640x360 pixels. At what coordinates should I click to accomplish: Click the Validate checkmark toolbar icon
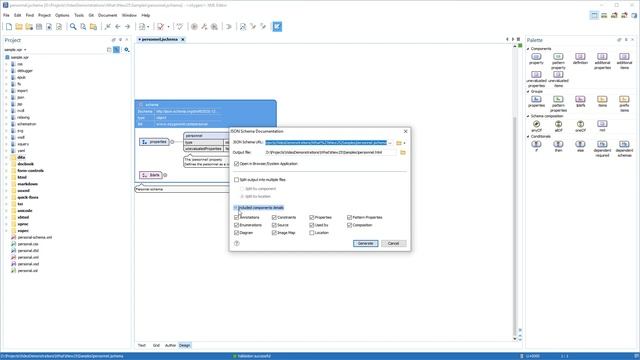click(x=160, y=27)
